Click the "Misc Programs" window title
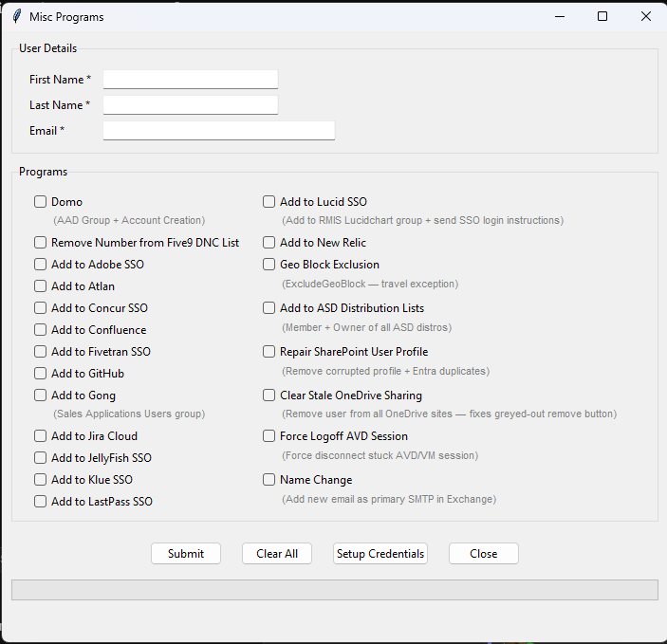 pos(66,17)
